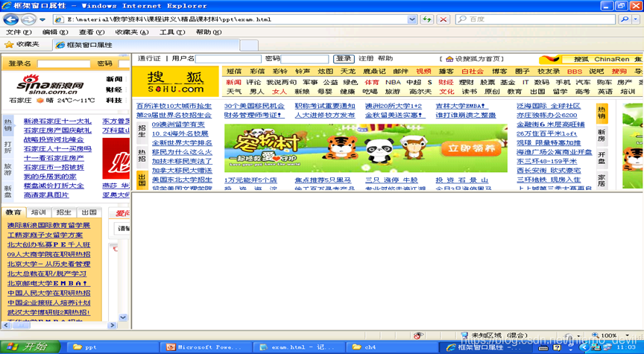Open the Sohu 财经 channel link
Image resolution: width=644 pixels, height=354 pixels.
(x=446, y=82)
